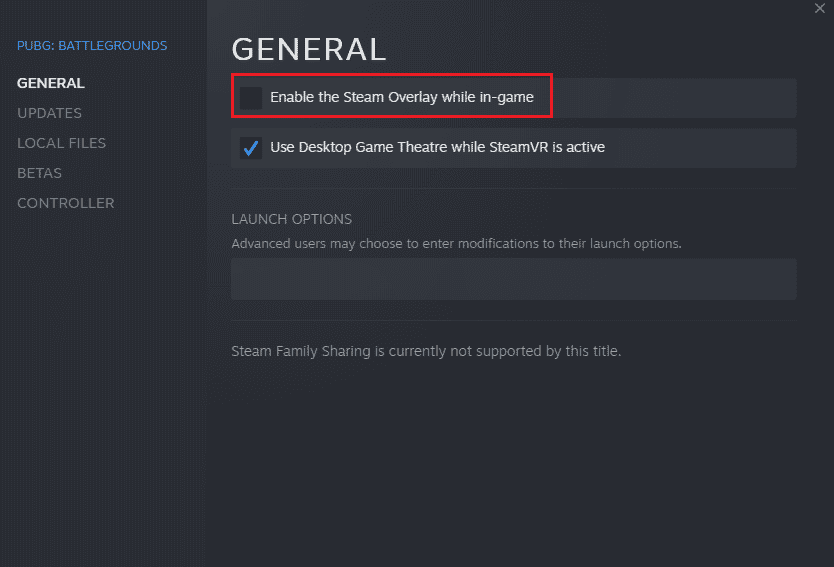Uncheck the blue Desktop Game Theatre checkmark

point(251,148)
